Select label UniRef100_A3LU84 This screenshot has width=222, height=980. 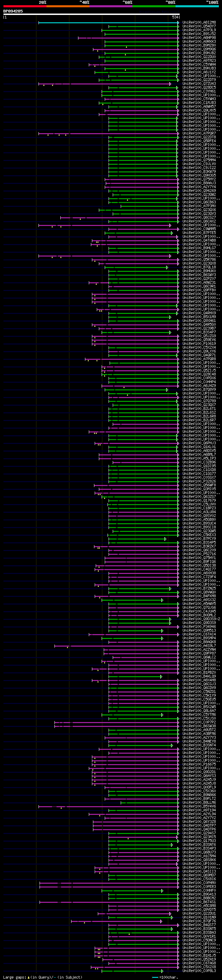(x=199, y=512)
